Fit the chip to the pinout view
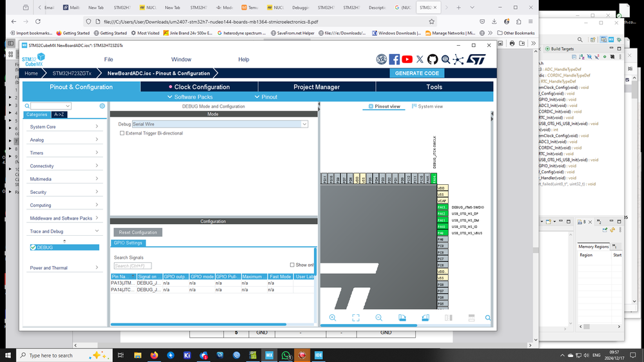Screen dimensions: 644x362 coord(356,318)
